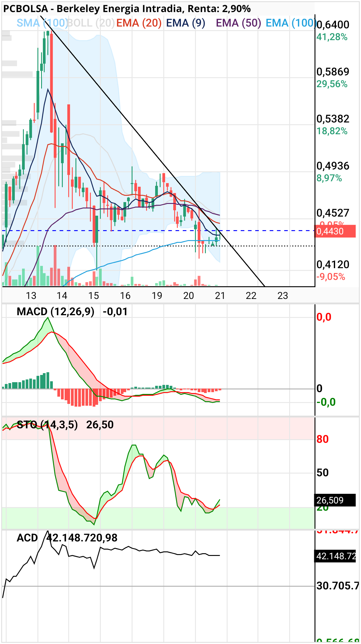Select the ACD value 42.148.720,98
361x644 pixels.
tap(82, 538)
